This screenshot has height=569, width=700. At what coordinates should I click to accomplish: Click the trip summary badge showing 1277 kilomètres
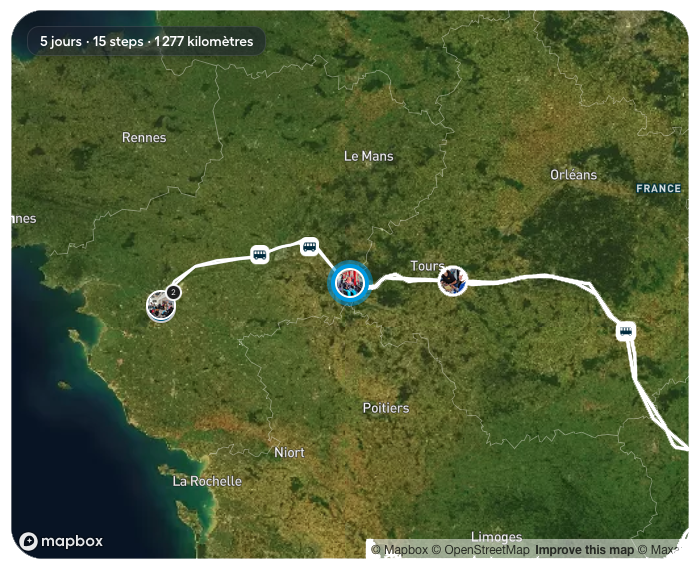[146, 41]
